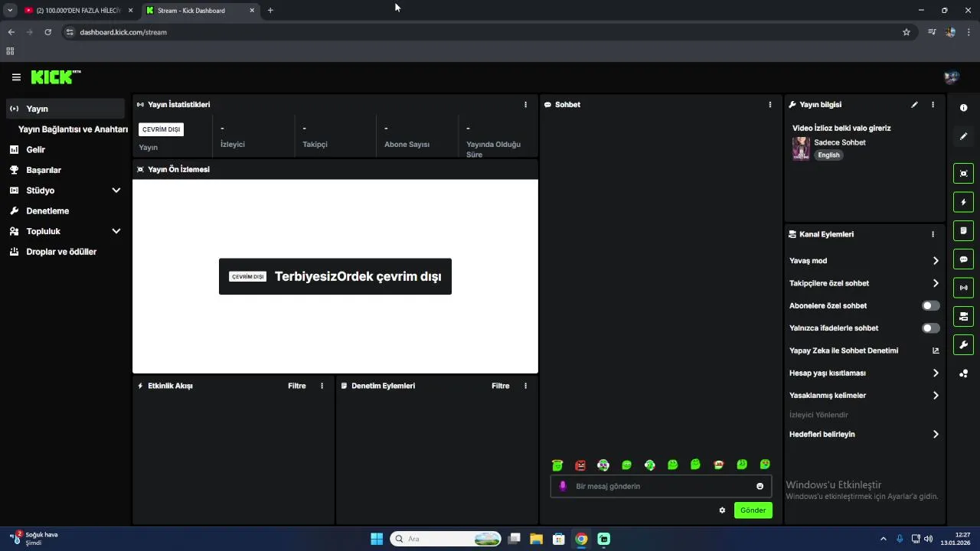The width and height of the screenshot is (980, 551).
Task: Click the Gönder send button
Action: [753, 510]
